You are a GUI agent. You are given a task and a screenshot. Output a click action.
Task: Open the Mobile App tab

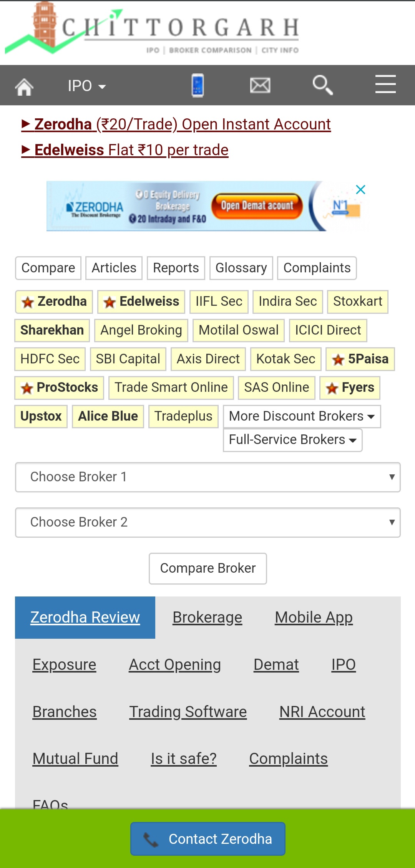pyautogui.click(x=314, y=617)
